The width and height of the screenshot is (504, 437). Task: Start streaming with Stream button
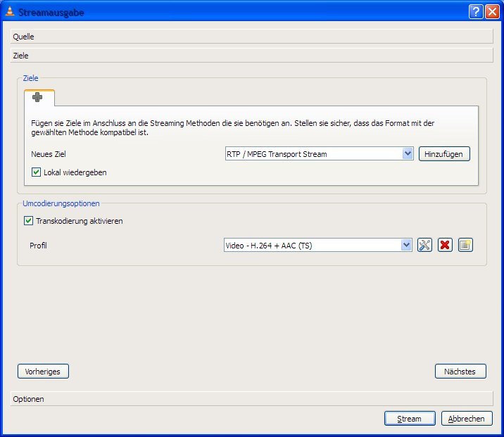click(x=410, y=419)
